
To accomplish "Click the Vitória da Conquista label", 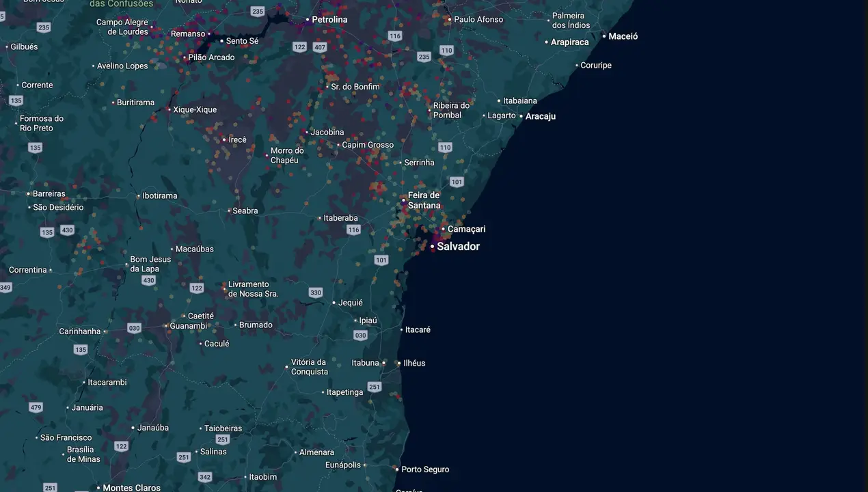I will tap(310, 367).
